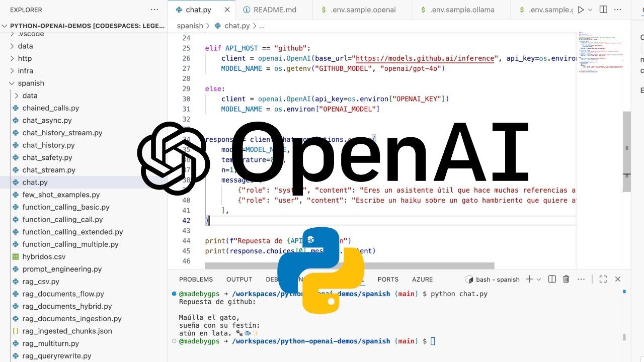Viewport: 644px width, 362px height.
Task: Close the chat.py editor tab
Action: [227, 10]
